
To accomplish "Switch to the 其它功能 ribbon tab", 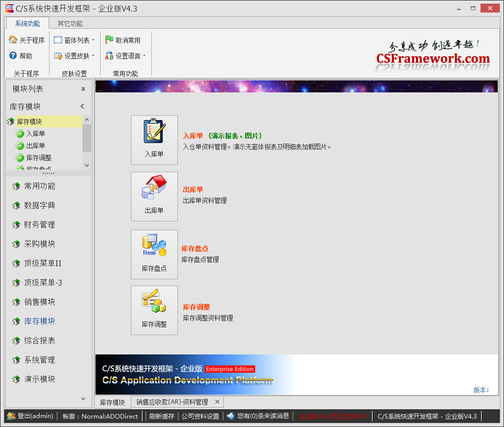I will click(70, 23).
